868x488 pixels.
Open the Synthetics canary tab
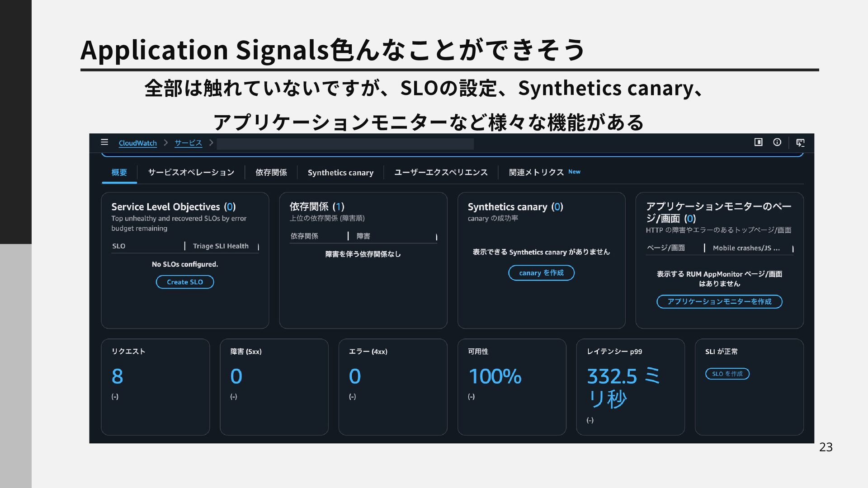(340, 173)
